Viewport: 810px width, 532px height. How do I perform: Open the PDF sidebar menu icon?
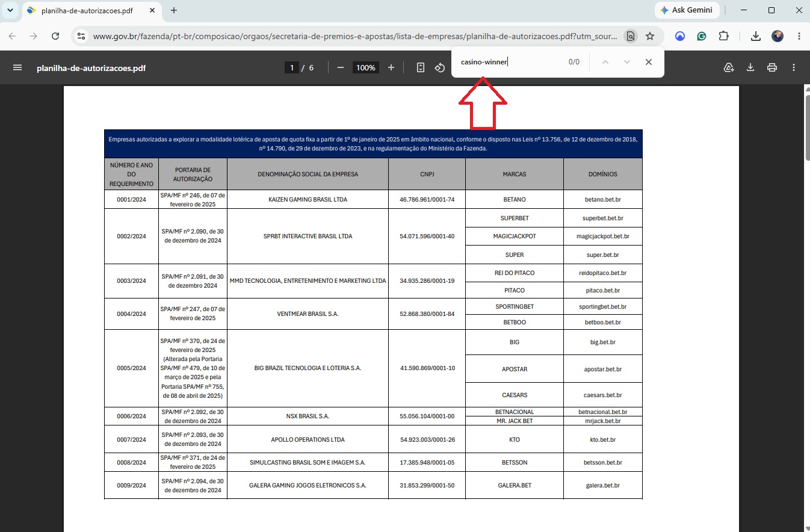tap(17, 67)
